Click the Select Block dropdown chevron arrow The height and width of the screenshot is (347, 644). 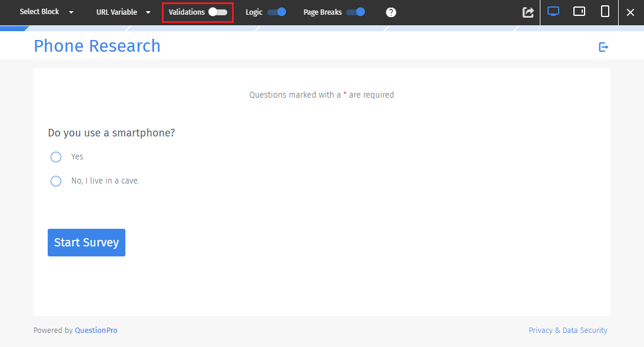click(x=71, y=12)
